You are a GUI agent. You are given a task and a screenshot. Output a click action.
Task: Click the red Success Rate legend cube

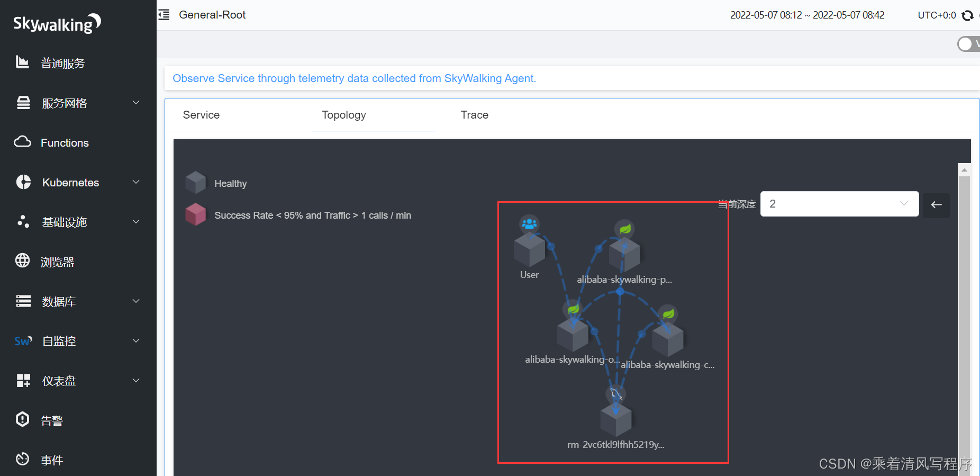(x=195, y=214)
